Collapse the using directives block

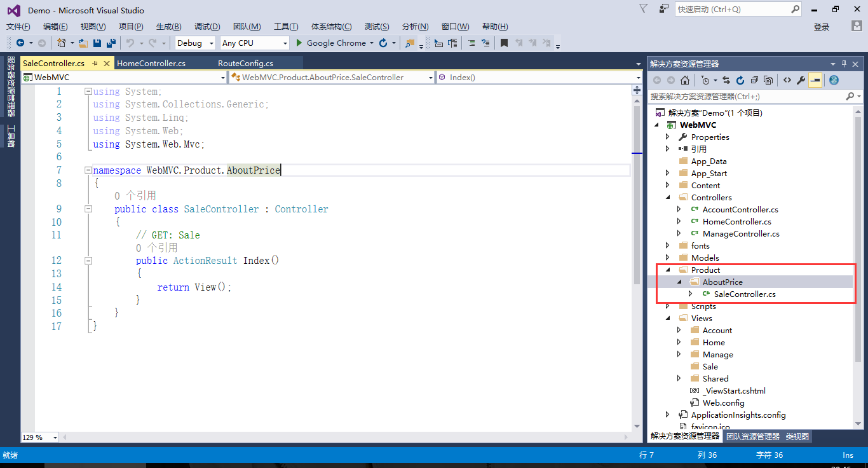pos(88,91)
